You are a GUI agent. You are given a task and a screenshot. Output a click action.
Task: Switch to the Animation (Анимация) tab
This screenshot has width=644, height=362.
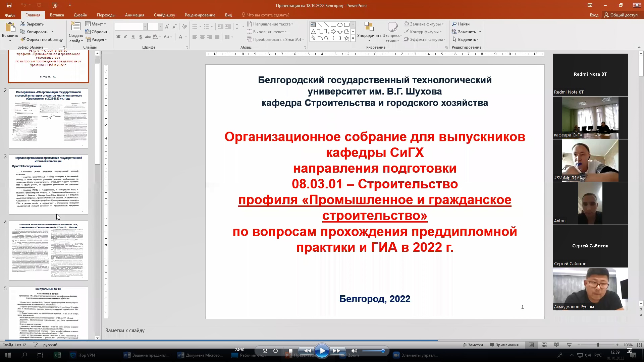point(135,15)
